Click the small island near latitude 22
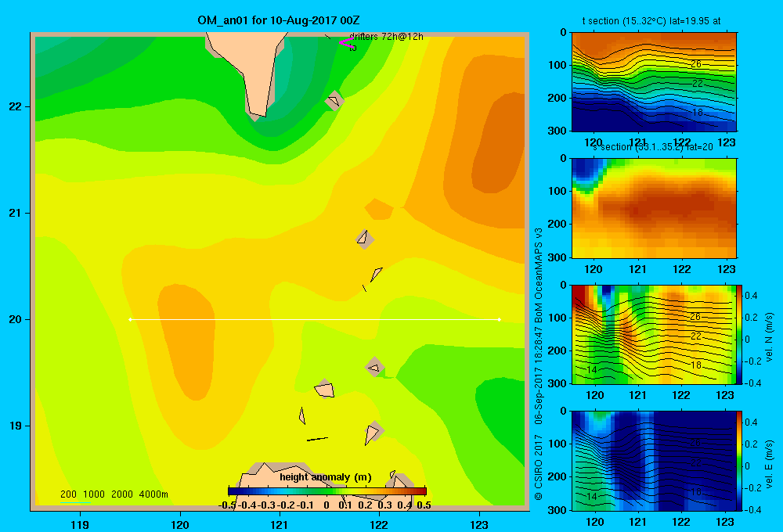783x532 pixels. 334,101
